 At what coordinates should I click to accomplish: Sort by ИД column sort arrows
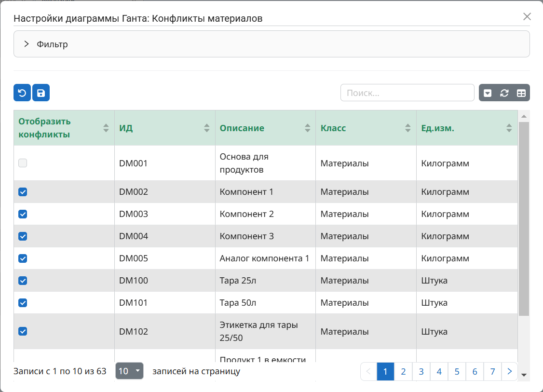[x=207, y=128]
